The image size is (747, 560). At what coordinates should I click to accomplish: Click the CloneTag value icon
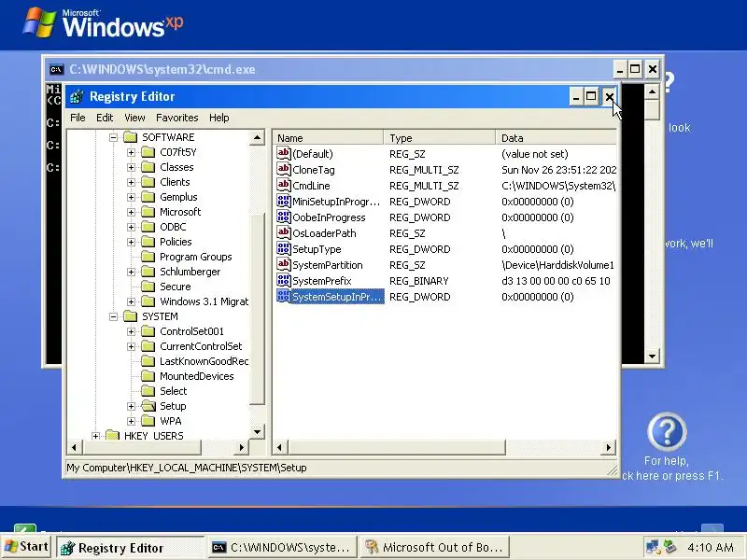point(284,169)
